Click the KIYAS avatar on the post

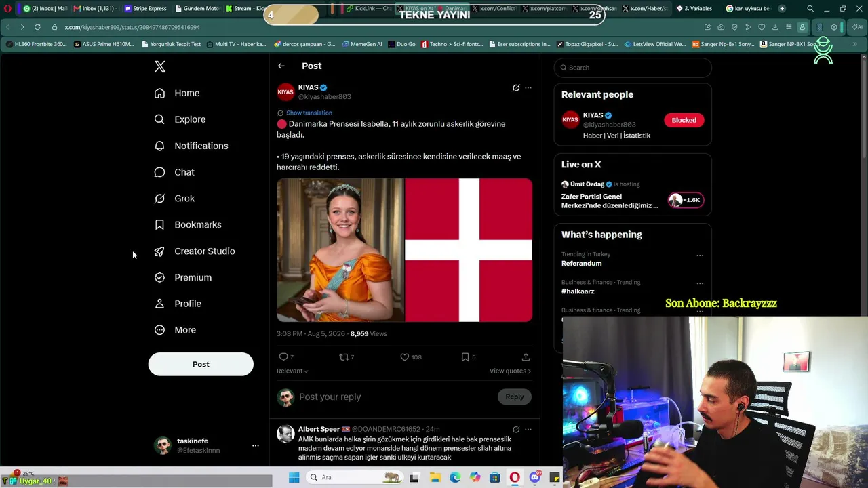tap(285, 92)
